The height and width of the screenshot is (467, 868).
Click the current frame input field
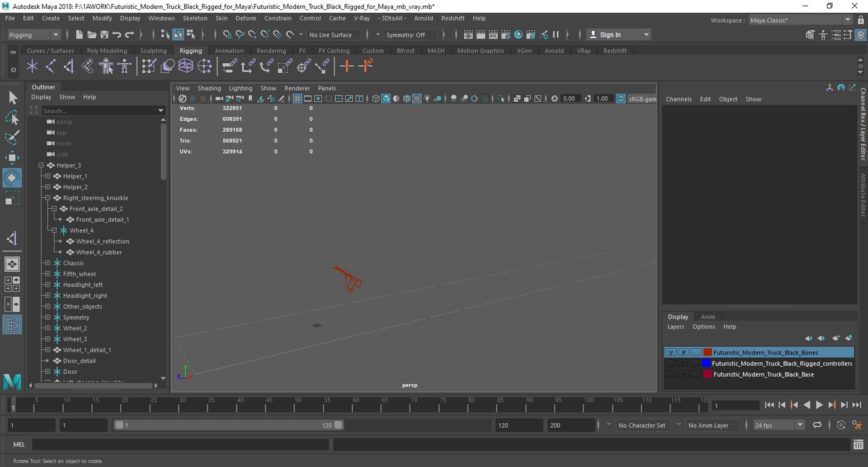[736, 405]
